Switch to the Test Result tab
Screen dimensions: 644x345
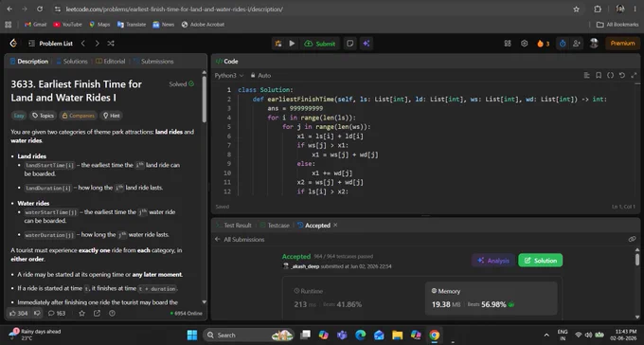pos(233,226)
